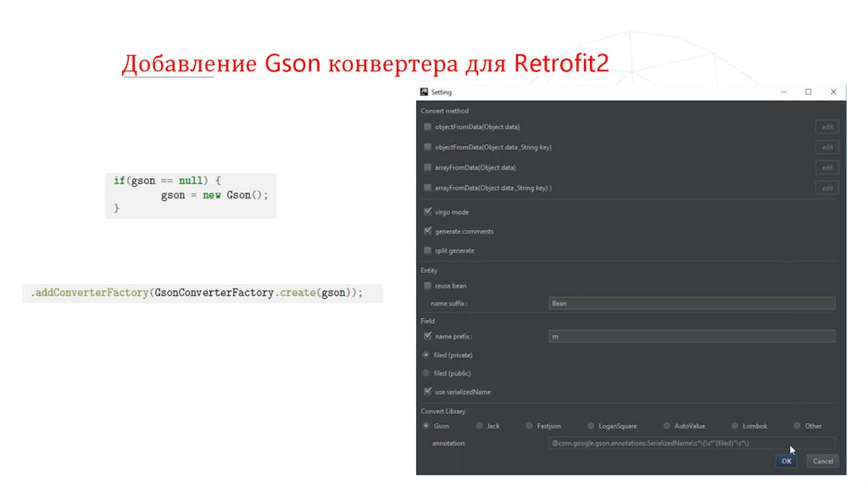This screenshot has width=868, height=487.
Task: Check the objectFromData(Object data) checkbox
Action: coord(427,126)
